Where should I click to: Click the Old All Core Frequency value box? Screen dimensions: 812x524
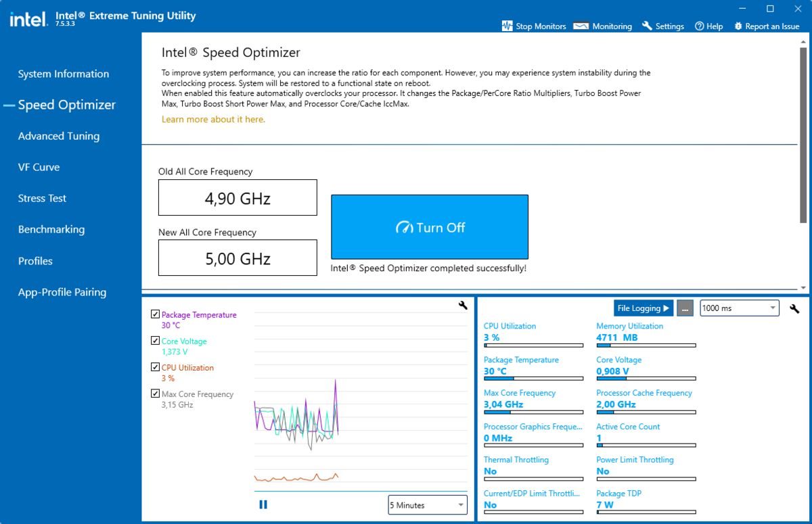pyautogui.click(x=238, y=197)
